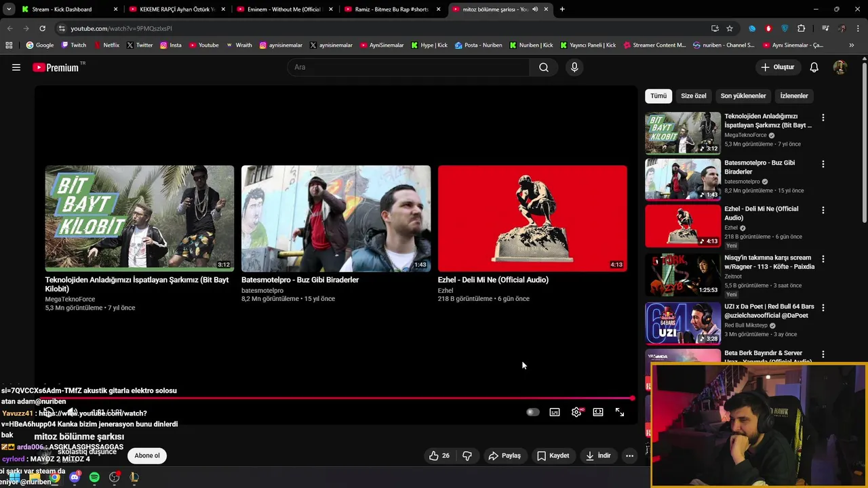This screenshot has height=488, width=868.
Task: Start voice search with microphone icon
Action: [574, 67]
